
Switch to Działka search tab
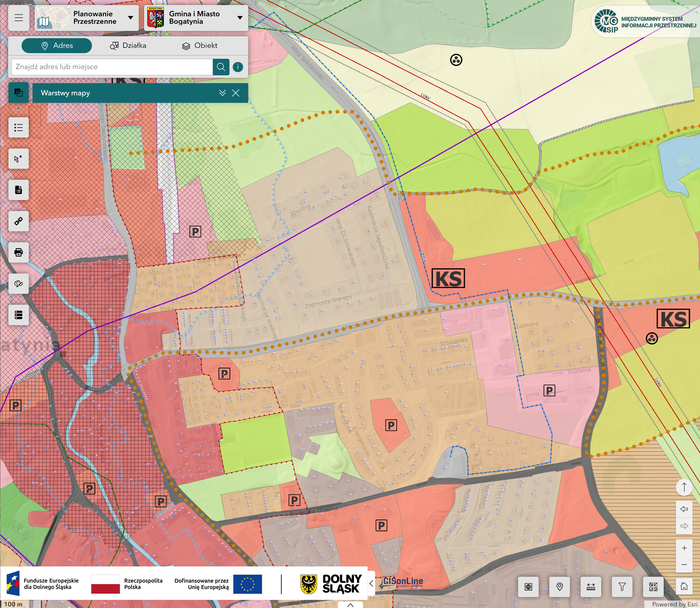coord(128,45)
